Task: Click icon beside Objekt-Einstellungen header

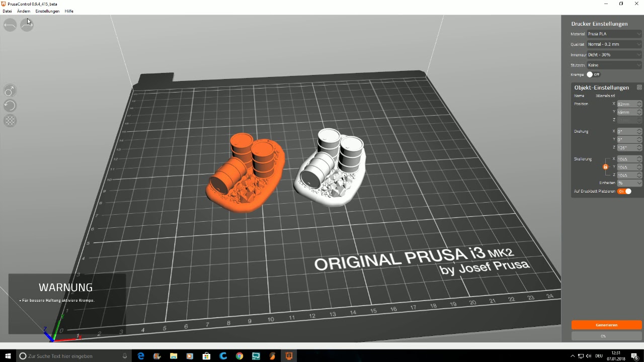Action: click(x=639, y=87)
